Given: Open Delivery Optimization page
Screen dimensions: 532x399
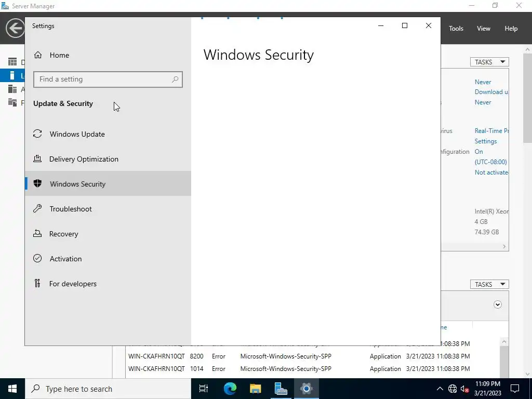Looking at the screenshot, I should [x=108, y=159].
